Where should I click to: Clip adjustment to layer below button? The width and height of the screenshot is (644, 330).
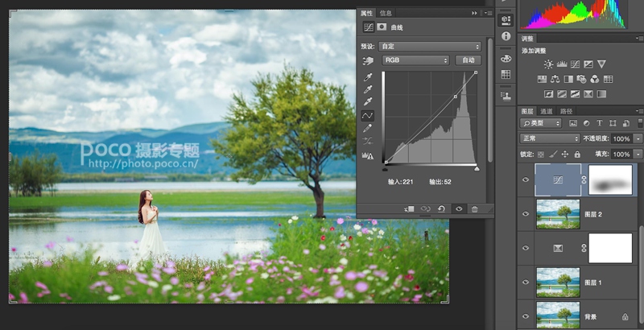409,209
